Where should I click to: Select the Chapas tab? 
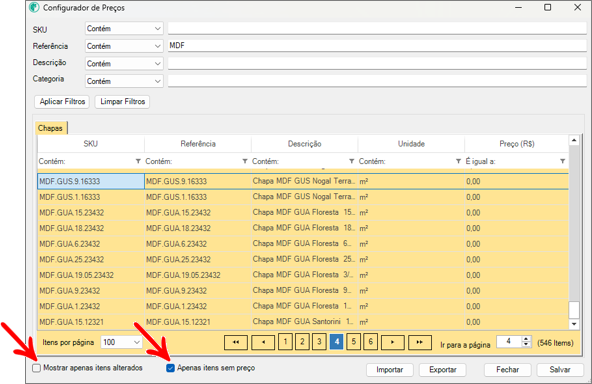coord(51,128)
